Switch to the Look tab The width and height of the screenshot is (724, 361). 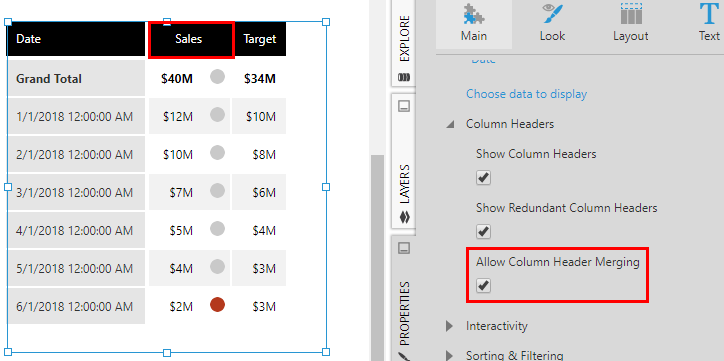click(x=552, y=23)
